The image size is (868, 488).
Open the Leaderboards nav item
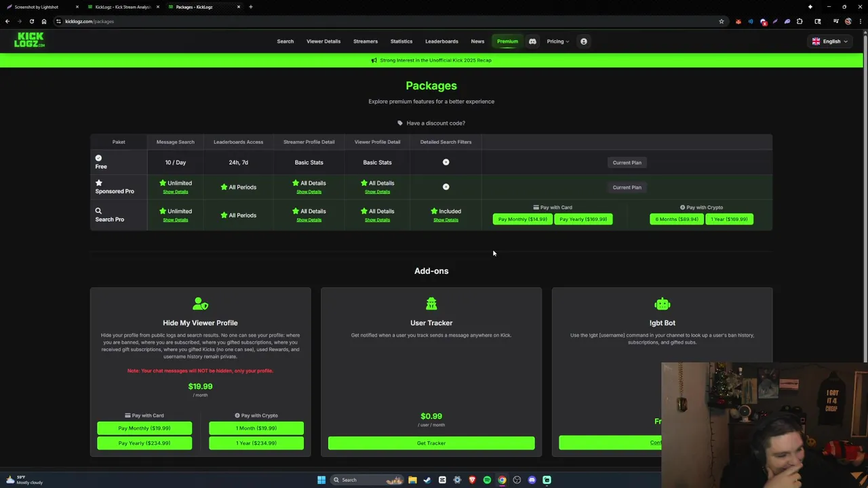[x=441, y=41]
